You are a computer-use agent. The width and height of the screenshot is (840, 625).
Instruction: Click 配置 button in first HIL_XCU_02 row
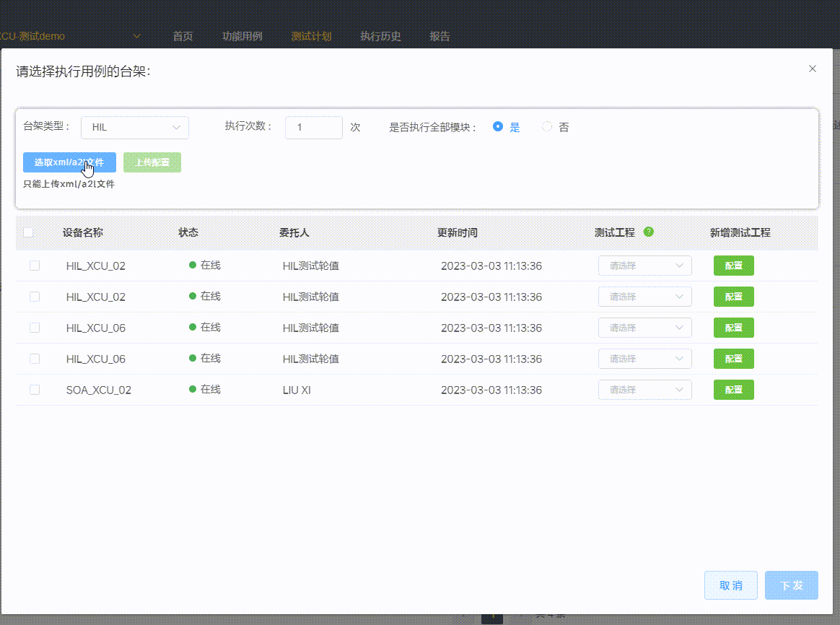pos(734,266)
